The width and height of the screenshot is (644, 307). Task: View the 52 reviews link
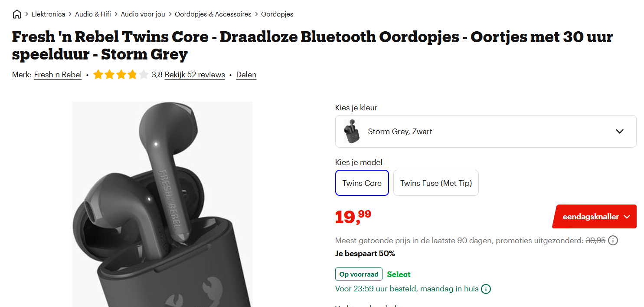point(195,75)
